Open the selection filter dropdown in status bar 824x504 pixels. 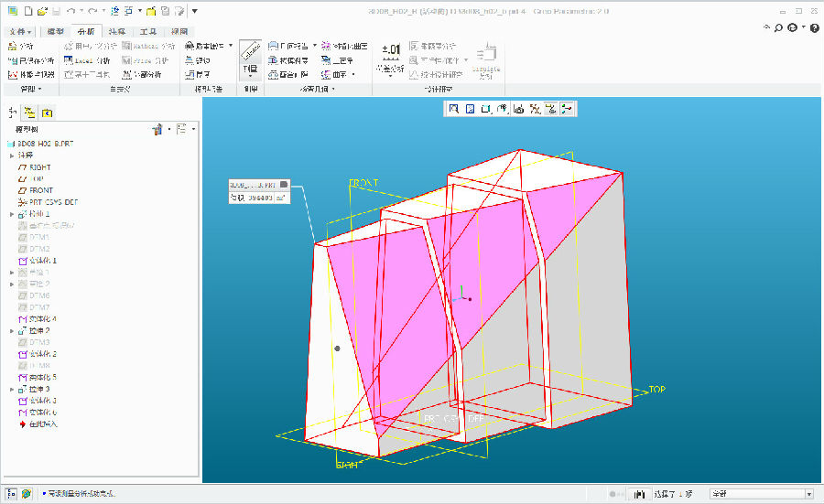(x=808, y=494)
